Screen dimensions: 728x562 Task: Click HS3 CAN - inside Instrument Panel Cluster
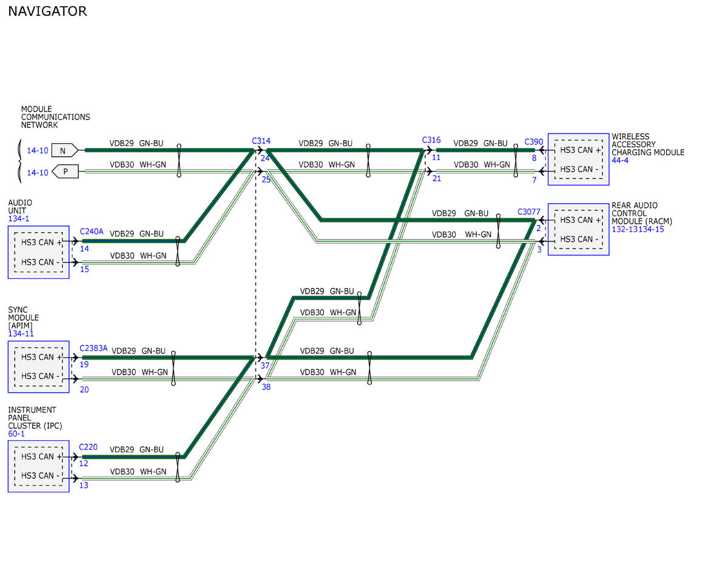(41, 475)
